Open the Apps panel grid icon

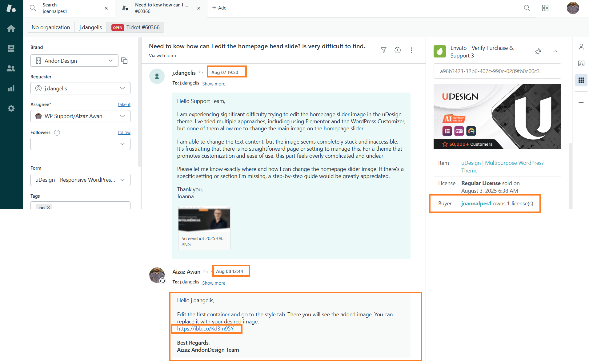(x=581, y=80)
